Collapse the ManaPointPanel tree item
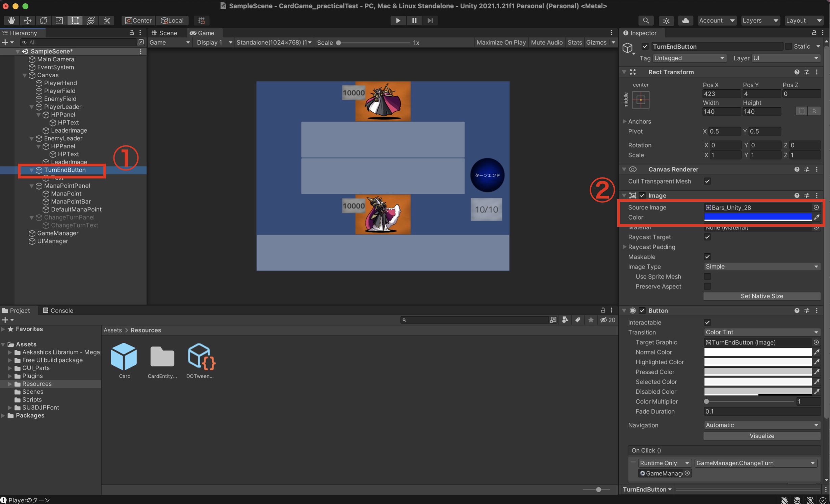830x504 pixels. tap(31, 186)
